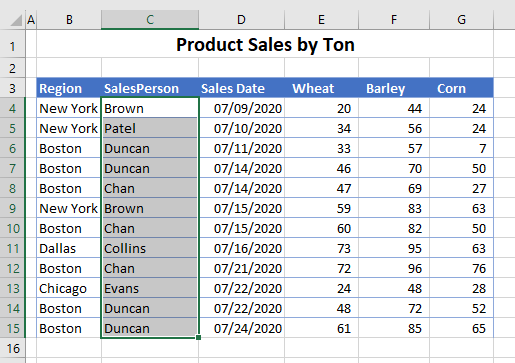Select the Chicago cell

pos(69,288)
